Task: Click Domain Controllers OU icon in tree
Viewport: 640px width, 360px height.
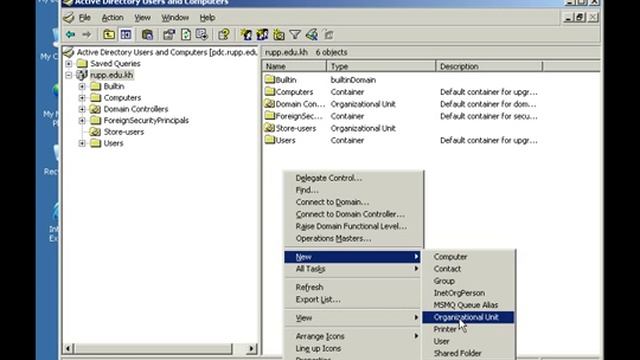Action: coord(95,109)
